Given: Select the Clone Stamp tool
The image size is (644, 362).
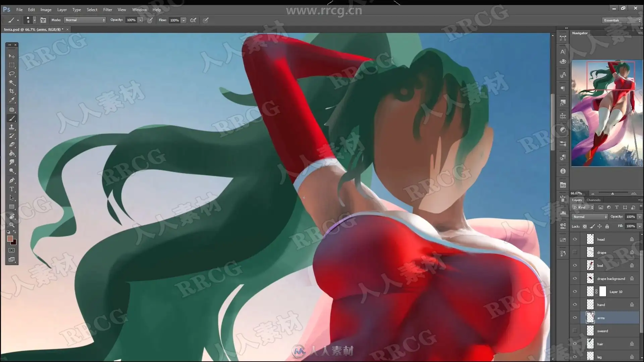Looking at the screenshot, I should [x=12, y=127].
